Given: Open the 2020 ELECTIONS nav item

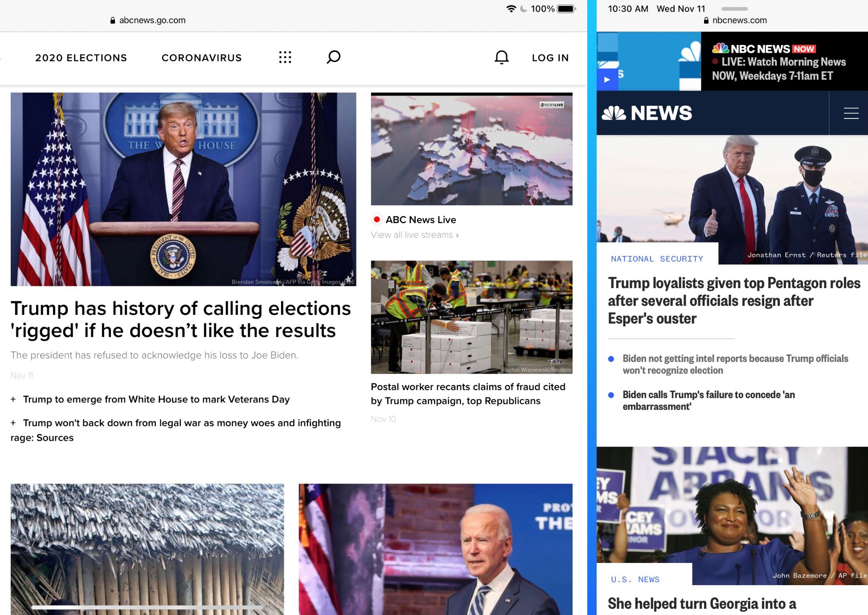Looking at the screenshot, I should click(x=81, y=57).
